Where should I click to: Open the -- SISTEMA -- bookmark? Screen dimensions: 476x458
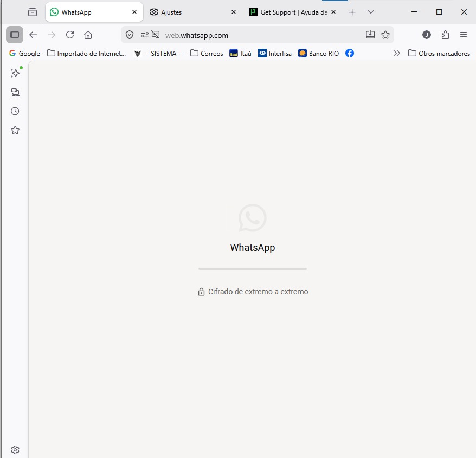159,54
